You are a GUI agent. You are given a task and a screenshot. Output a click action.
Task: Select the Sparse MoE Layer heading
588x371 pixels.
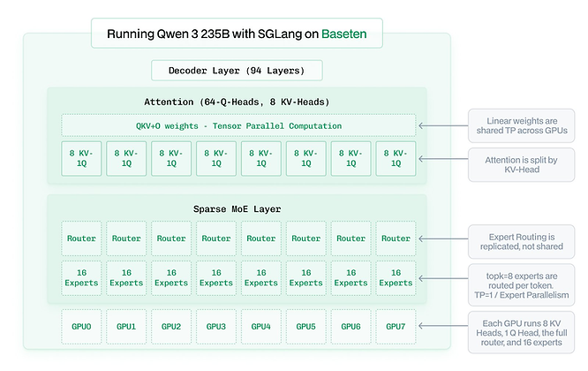[237, 208]
